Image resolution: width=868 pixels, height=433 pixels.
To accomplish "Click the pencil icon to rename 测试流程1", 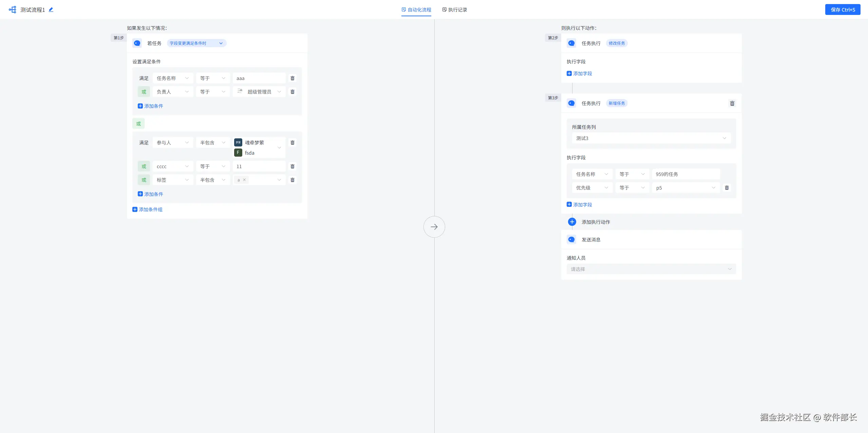I will point(51,9).
